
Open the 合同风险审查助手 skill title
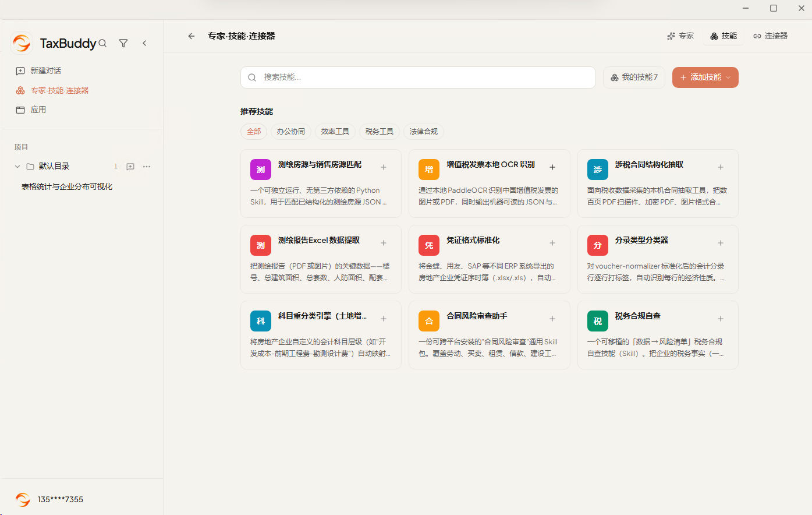pyautogui.click(x=477, y=316)
